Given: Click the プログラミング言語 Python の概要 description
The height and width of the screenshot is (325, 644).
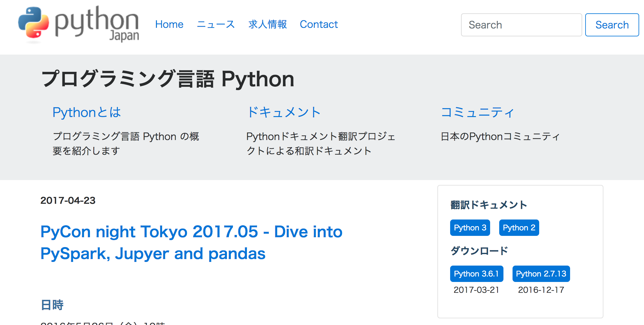Looking at the screenshot, I should point(126,144).
